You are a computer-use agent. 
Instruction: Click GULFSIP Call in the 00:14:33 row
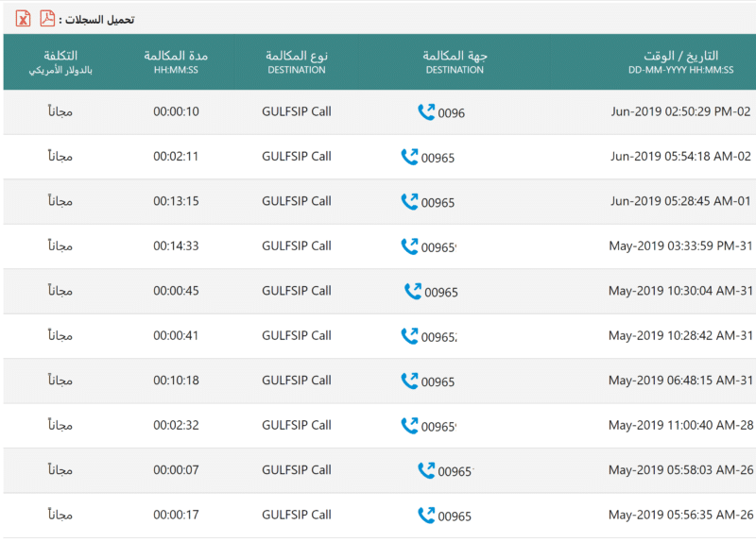click(x=296, y=246)
